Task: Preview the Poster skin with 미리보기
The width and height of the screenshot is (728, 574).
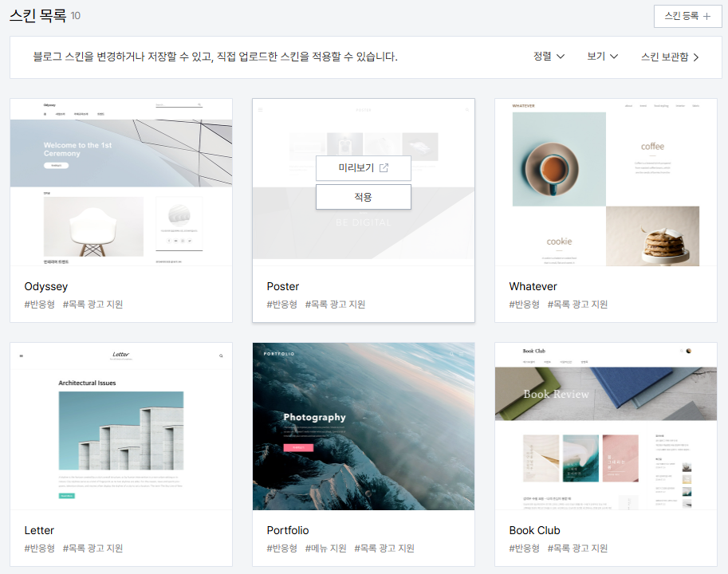Action: (x=364, y=168)
